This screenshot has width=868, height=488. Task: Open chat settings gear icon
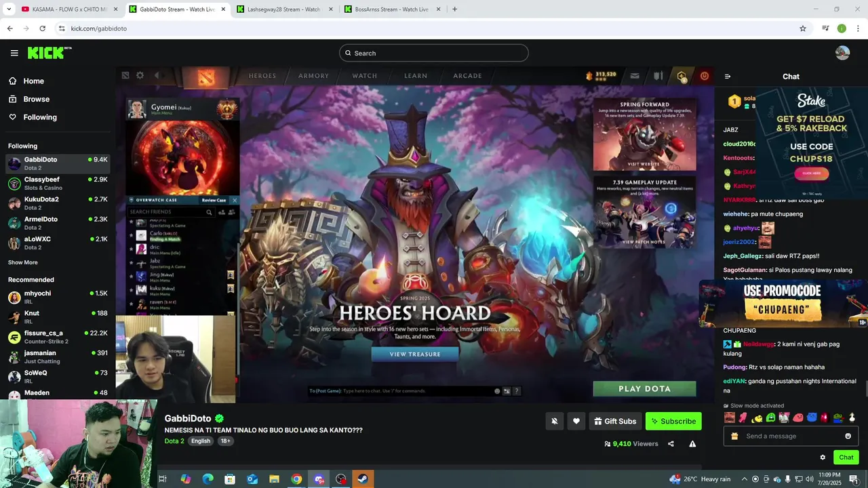click(x=823, y=457)
